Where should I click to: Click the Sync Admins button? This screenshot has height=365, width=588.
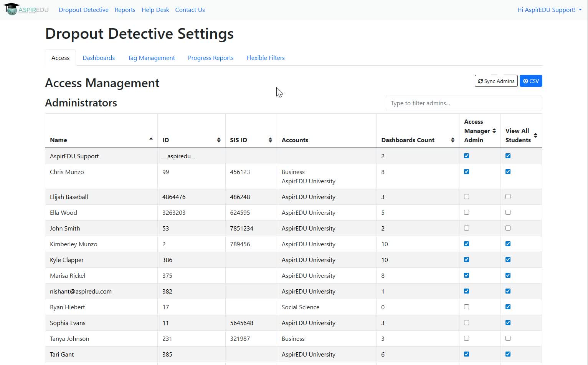[496, 81]
